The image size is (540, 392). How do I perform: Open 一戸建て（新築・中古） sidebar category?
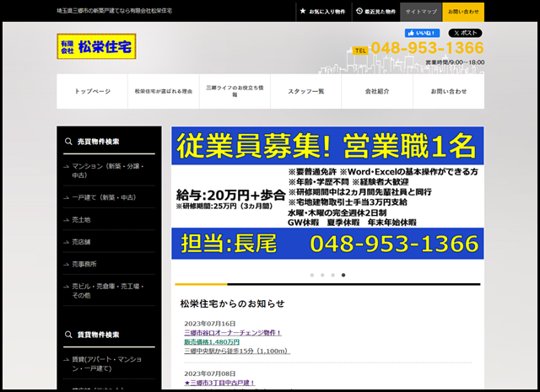(105, 197)
